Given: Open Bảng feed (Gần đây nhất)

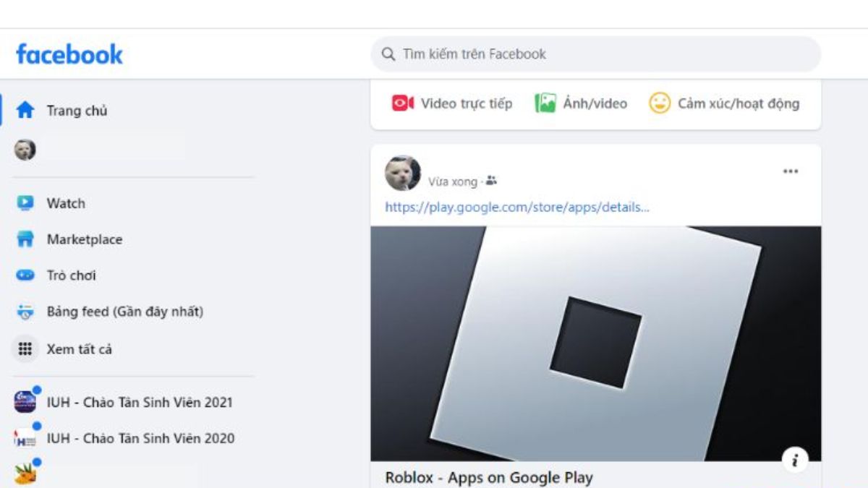Looking at the screenshot, I should point(124,312).
